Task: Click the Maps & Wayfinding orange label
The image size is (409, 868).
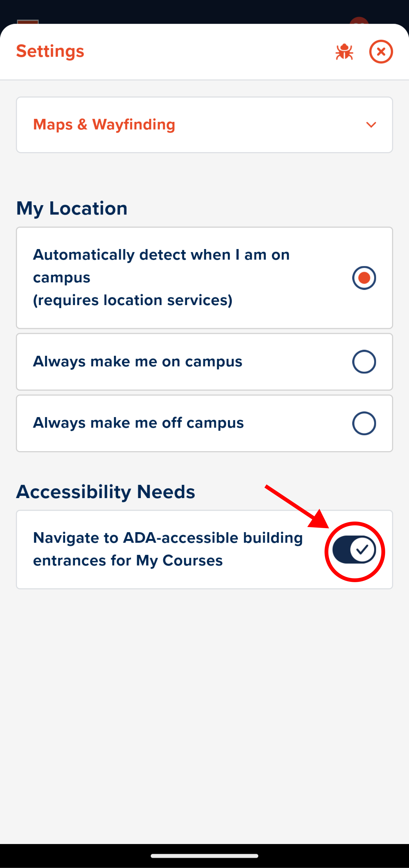Action: point(104,125)
